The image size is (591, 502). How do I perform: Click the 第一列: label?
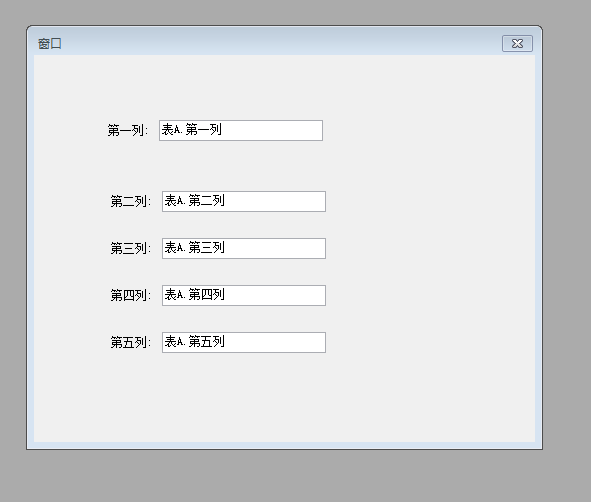128,130
